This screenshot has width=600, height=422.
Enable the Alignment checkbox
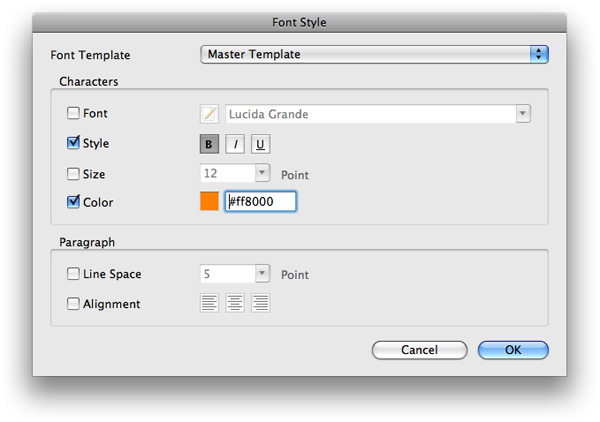coord(73,304)
